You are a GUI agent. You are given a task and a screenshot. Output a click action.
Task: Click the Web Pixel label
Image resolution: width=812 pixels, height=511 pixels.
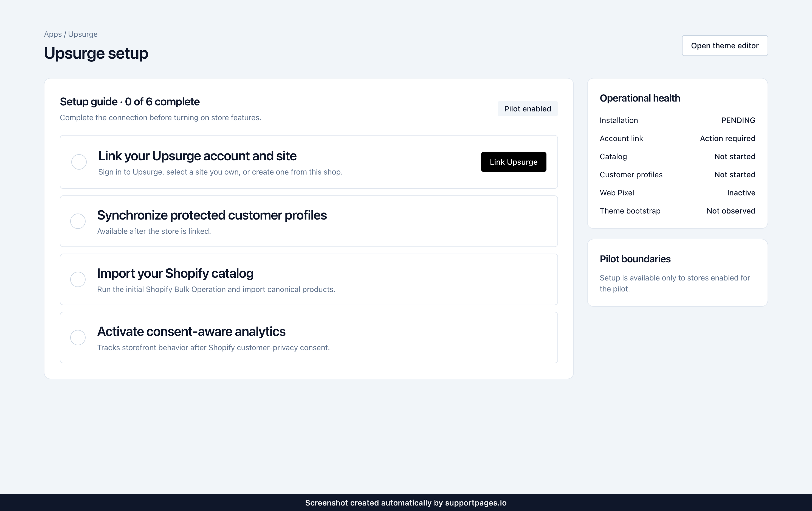point(617,193)
